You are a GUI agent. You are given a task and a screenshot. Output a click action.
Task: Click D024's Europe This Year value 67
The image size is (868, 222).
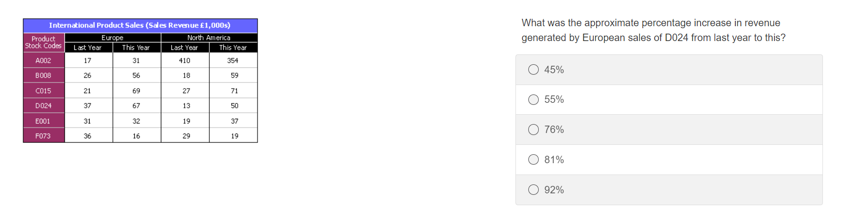pos(136,106)
